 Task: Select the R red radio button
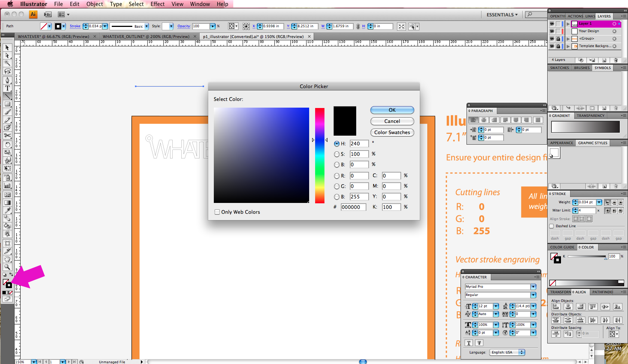[337, 176]
